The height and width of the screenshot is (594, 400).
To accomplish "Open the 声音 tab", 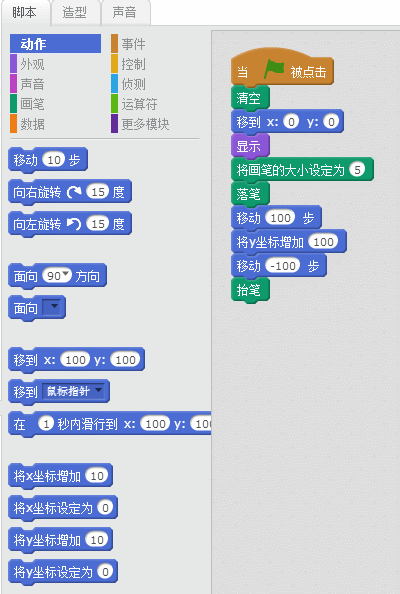I will (x=125, y=13).
